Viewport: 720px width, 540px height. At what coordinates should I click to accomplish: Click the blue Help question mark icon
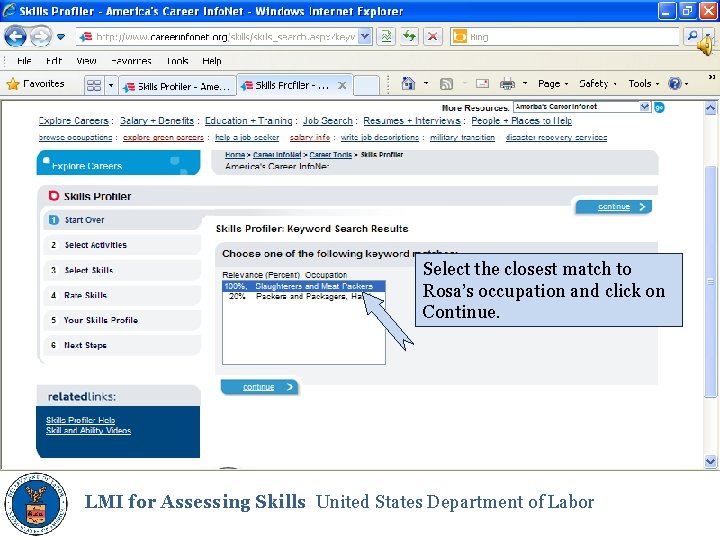click(675, 84)
